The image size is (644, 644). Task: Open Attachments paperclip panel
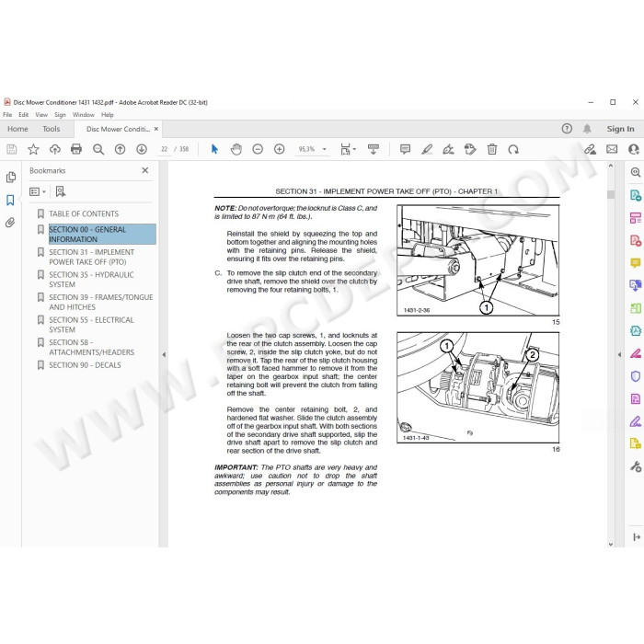[x=10, y=223]
